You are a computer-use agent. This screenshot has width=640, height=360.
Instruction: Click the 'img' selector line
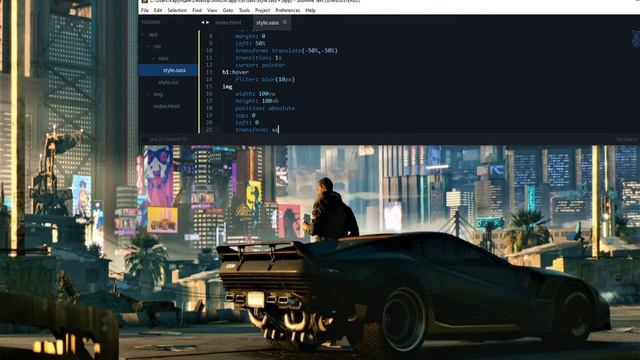[227, 87]
